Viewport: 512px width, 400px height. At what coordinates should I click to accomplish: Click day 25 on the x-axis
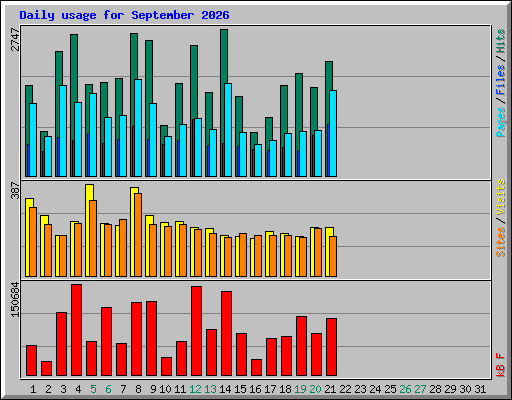point(390,389)
